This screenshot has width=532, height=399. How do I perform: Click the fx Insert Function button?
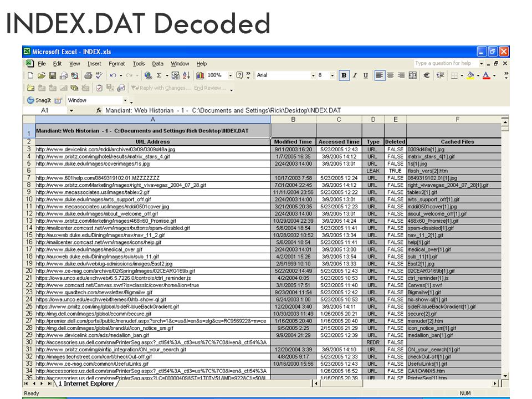99,111
